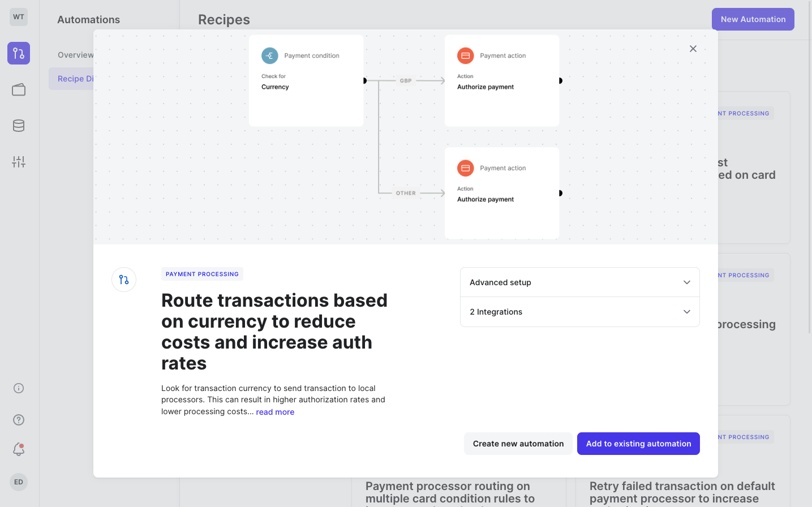Open the wallet/payments section from the sidebar
The image size is (812, 507).
tap(18, 89)
